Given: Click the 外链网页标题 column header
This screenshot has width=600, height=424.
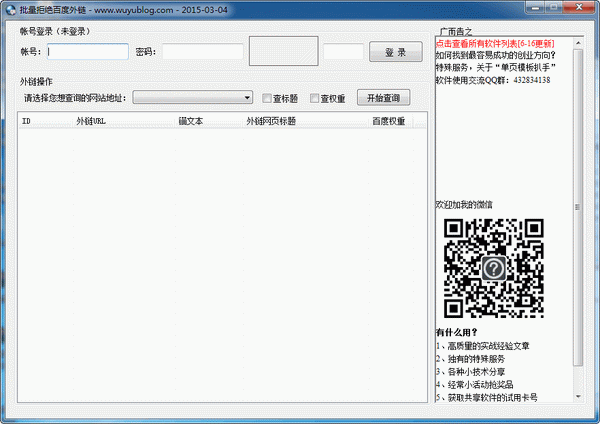Looking at the screenshot, I should [x=306, y=121].
